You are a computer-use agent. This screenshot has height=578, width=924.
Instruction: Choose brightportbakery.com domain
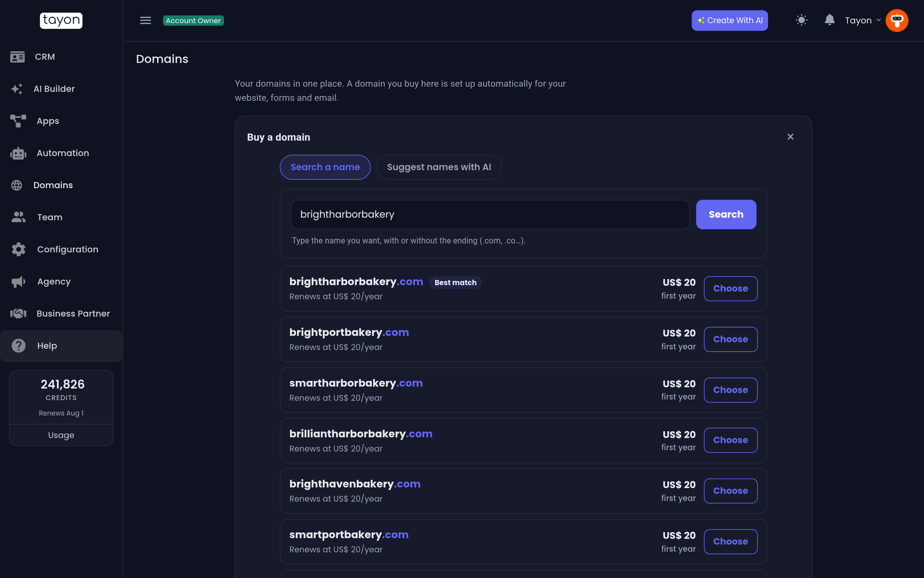(731, 339)
